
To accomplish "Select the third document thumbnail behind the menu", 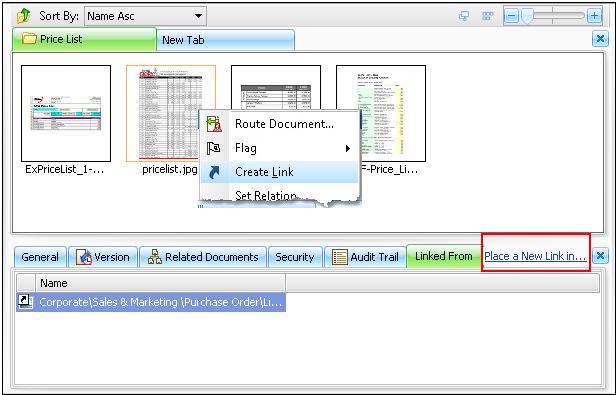I will (x=276, y=87).
